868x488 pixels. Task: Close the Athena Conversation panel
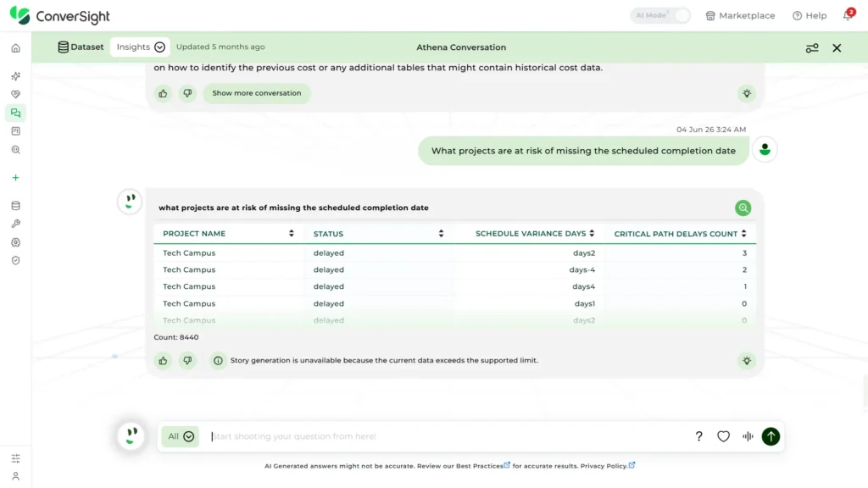[837, 48]
